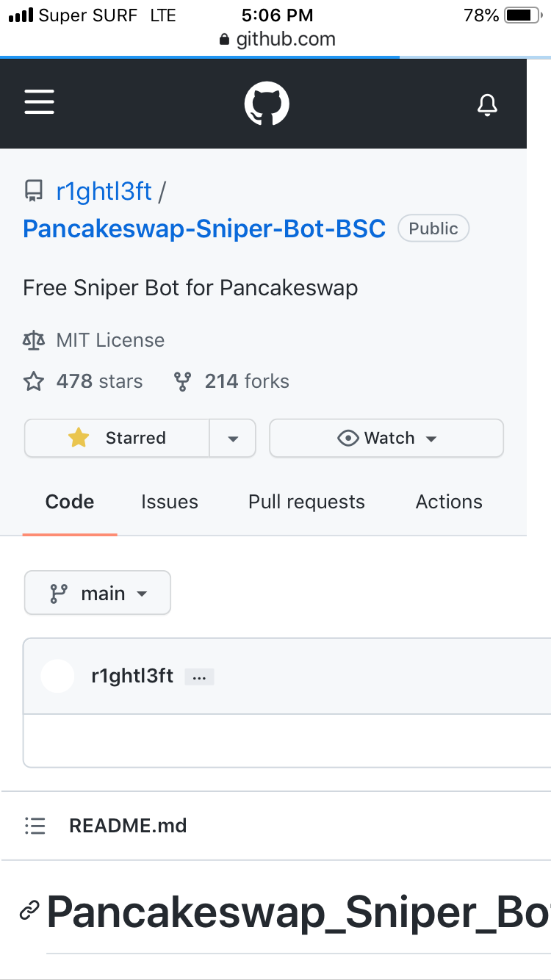Click the fork icon beside 214 forks
Screen dimensions: 551x980
click(x=182, y=381)
